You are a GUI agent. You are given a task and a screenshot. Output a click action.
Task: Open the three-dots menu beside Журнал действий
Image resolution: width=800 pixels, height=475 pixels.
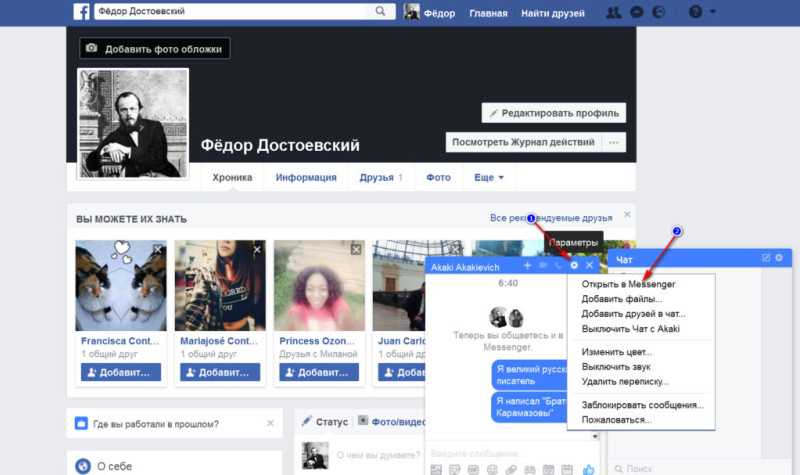[614, 142]
